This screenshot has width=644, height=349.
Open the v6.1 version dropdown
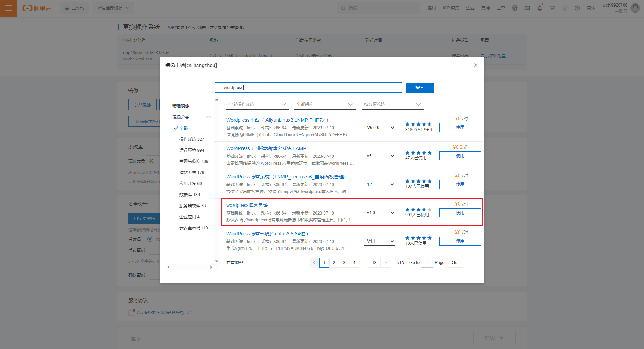click(x=380, y=156)
